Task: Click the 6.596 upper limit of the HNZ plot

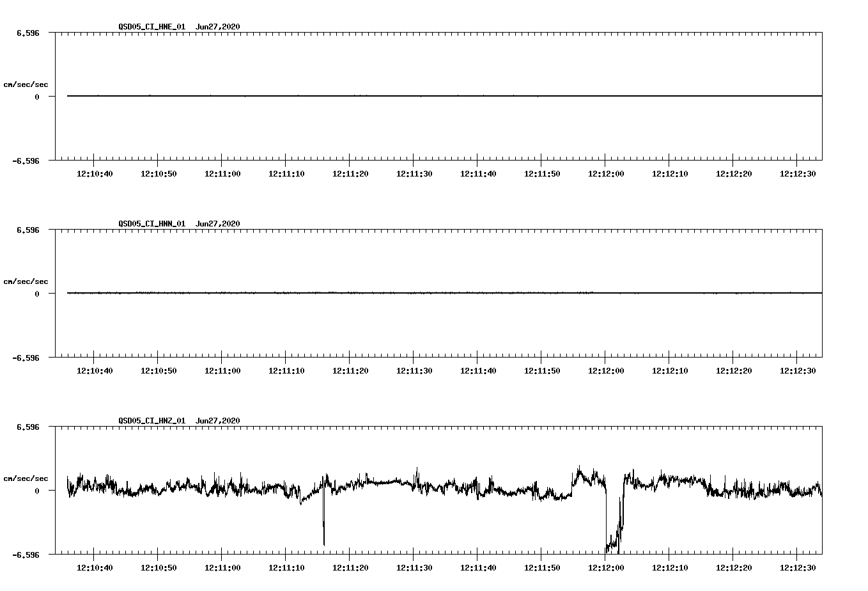Action: 28,427
